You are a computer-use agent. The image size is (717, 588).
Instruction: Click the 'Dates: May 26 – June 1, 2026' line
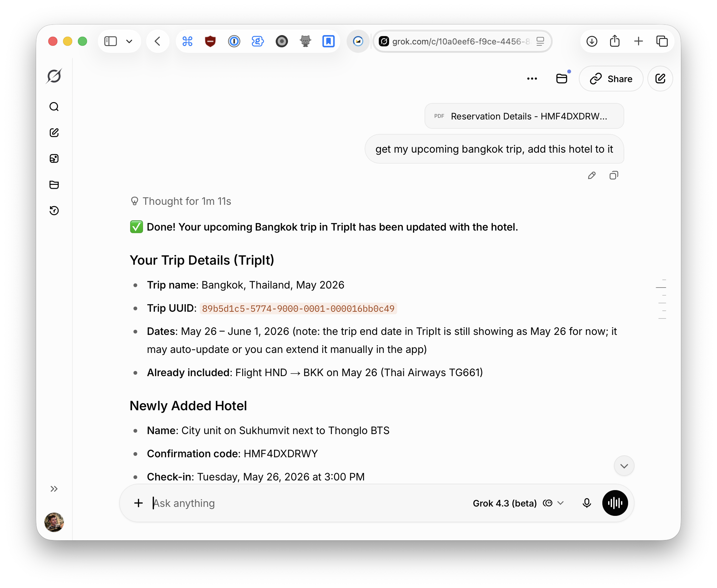(x=382, y=340)
